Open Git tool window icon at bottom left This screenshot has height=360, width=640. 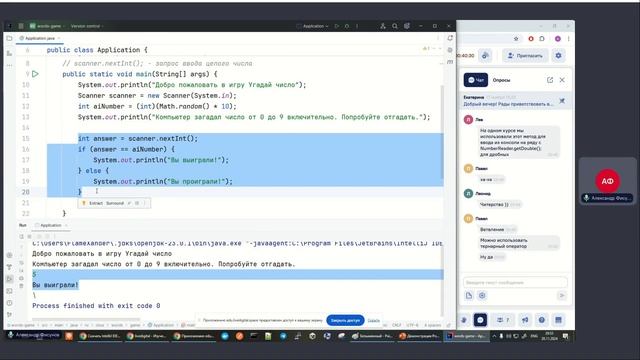(9, 315)
